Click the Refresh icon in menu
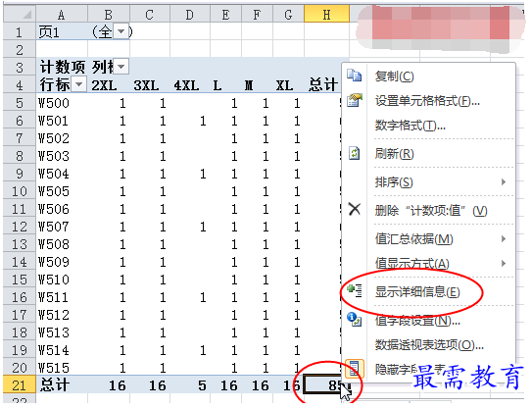The image size is (532, 408). (355, 153)
